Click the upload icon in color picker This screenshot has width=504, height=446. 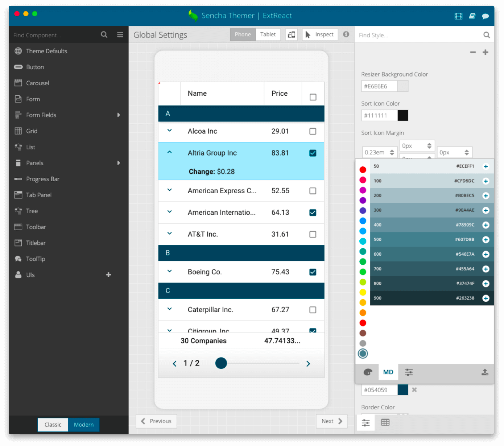pos(485,372)
